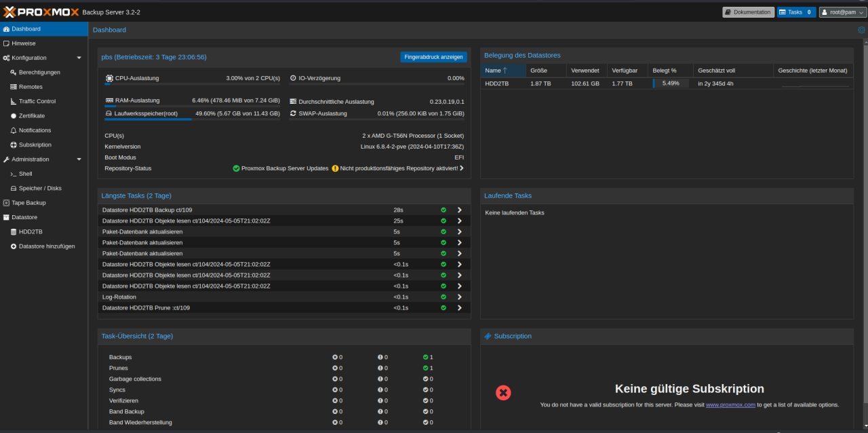The image size is (868, 433).
Task: Click green status check on Backup ct/109 row
Action: [443, 210]
